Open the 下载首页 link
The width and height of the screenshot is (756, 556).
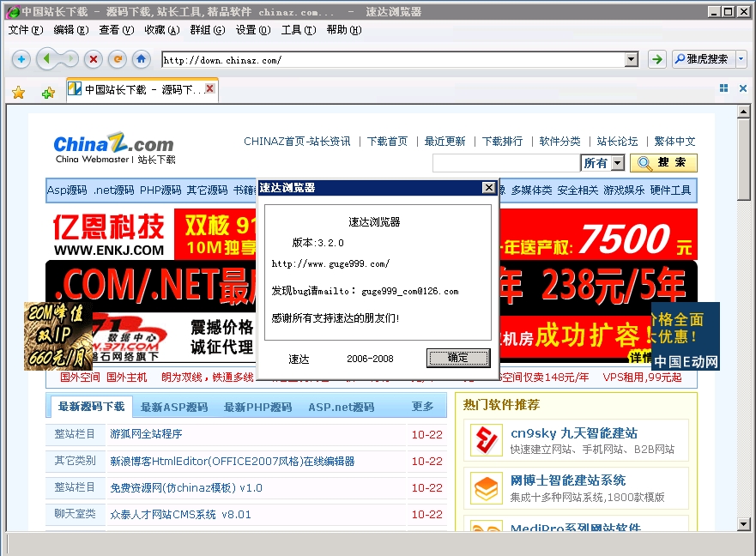[x=387, y=142]
